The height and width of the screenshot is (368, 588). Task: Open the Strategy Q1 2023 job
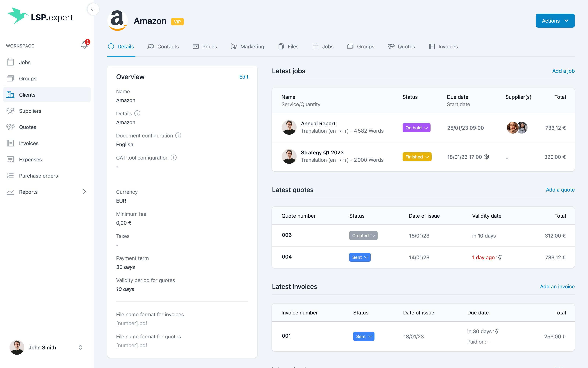322,152
